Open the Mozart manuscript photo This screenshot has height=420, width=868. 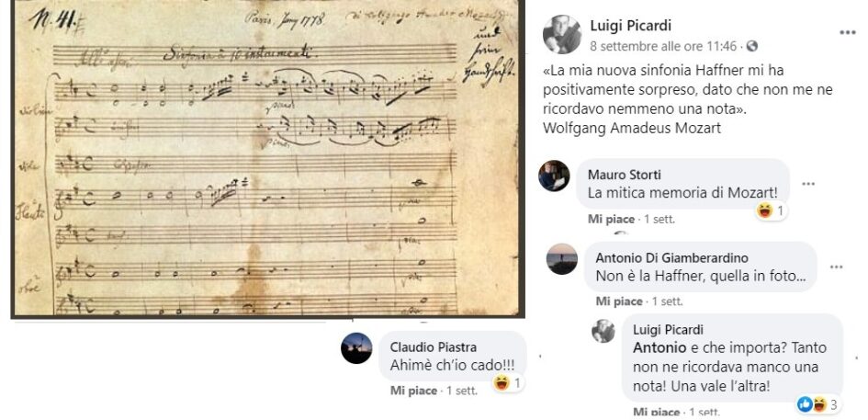(x=268, y=158)
